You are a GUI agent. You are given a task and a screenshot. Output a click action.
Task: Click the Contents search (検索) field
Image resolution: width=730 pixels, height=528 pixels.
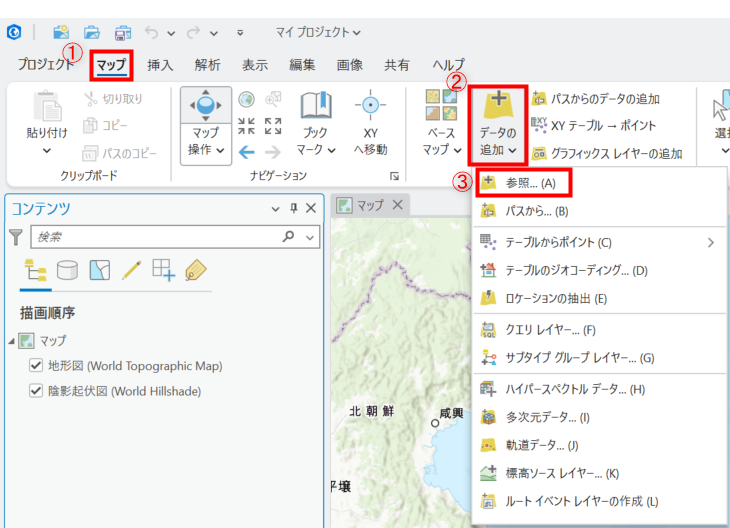click(x=158, y=237)
